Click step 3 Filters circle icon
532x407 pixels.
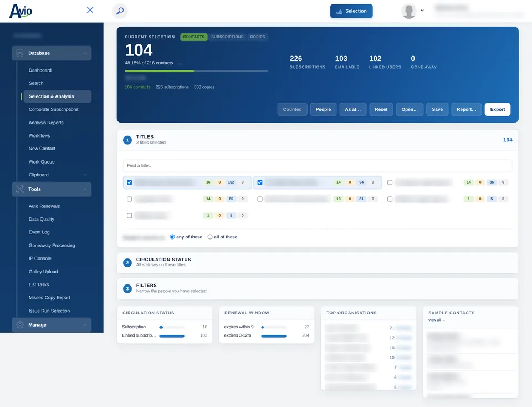point(127,289)
